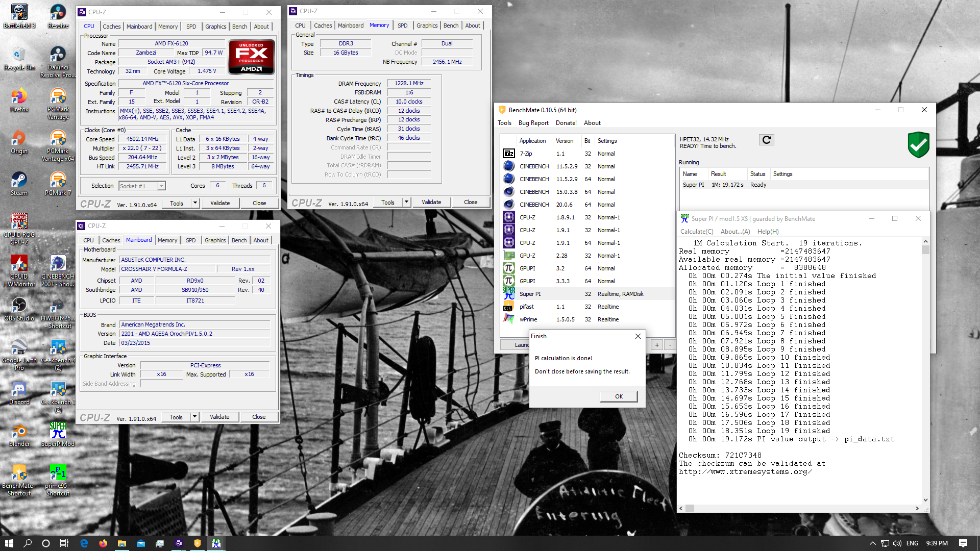
Task: Click Tools button in CPU-Z Mainboard window
Action: click(176, 417)
